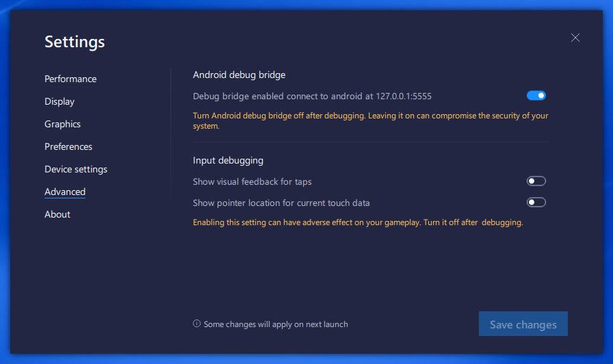The width and height of the screenshot is (613, 364).
Task: Click the Settings title heading
Action: coord(75,42)
